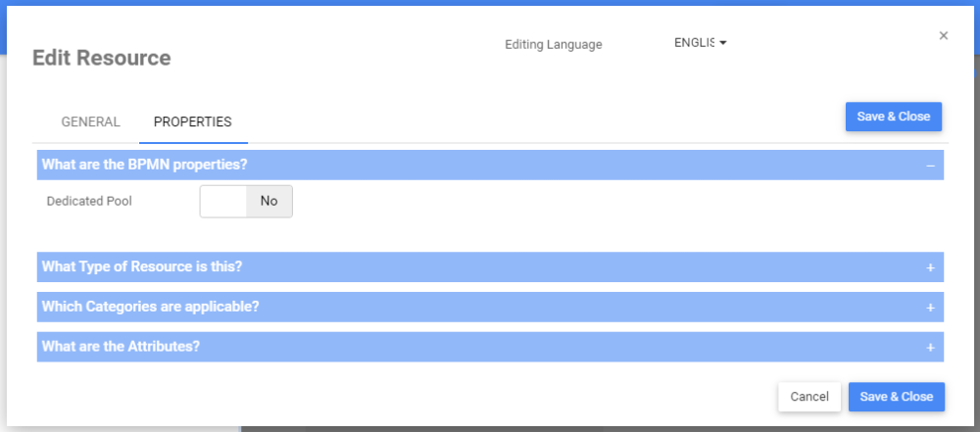980x432 pixels.
Task: Click the 'No' label on Dedicated Pool switch
Action: (x=269, y=201)
